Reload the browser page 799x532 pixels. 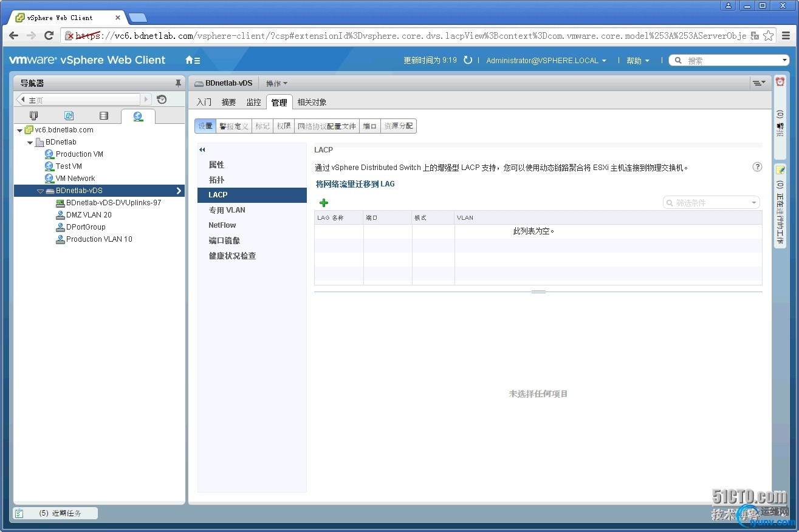point(49,36)
